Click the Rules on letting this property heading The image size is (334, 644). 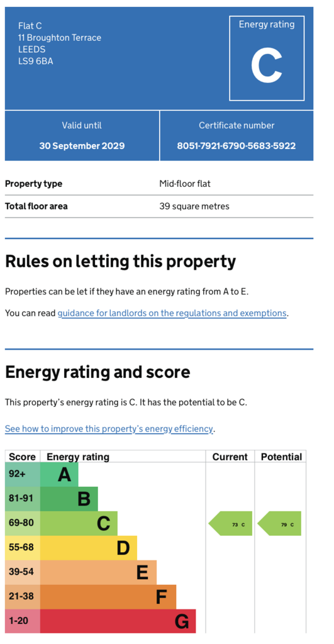point(120,262)
